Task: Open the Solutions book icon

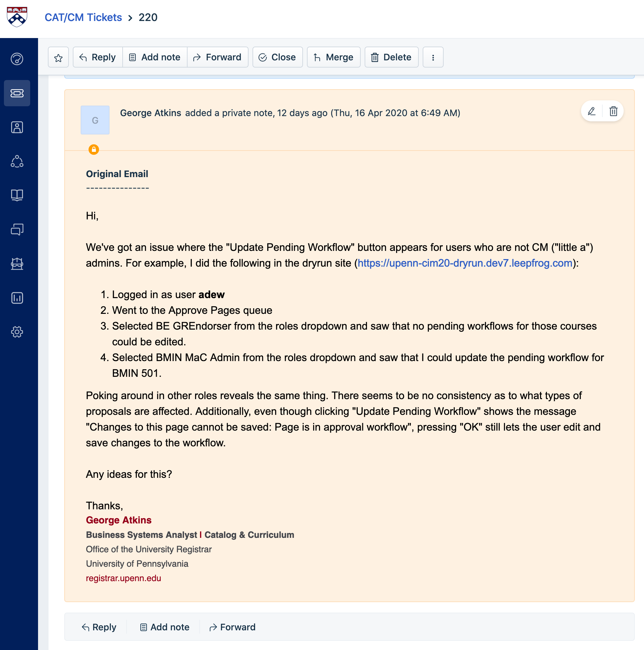Action: click(17, 195)
